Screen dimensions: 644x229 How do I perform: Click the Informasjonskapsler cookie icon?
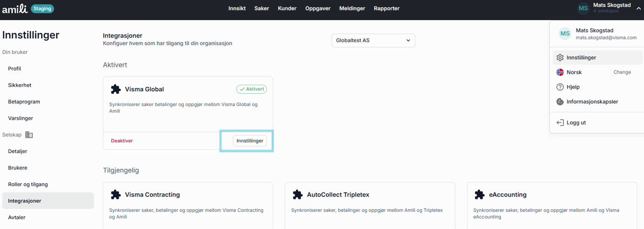click(560, 101)
